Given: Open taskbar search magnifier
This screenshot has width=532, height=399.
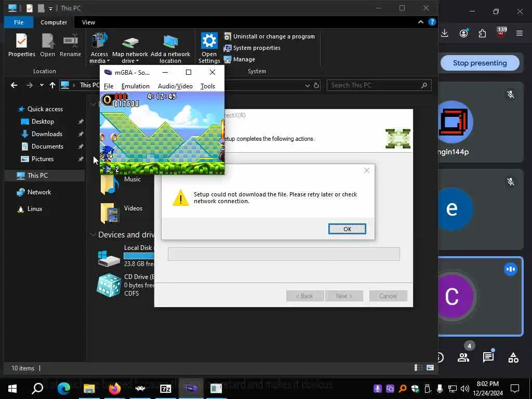Looking at the screenshot, I should point(37,389).
